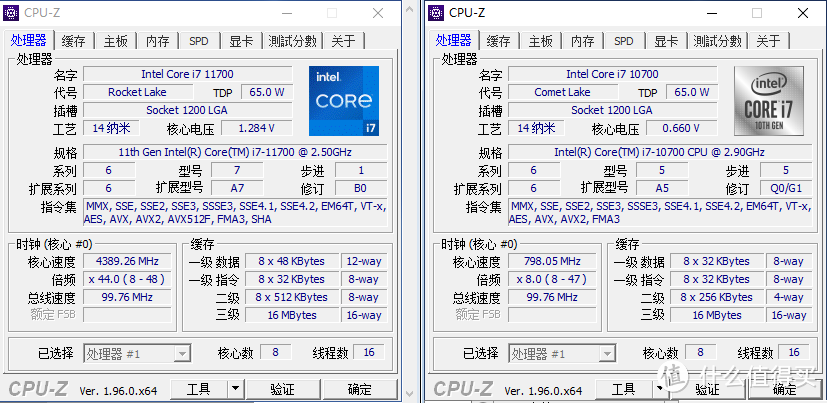Switch to 内存 tab in right CPU-Z window
827x403 pixels.
[583, 41]
